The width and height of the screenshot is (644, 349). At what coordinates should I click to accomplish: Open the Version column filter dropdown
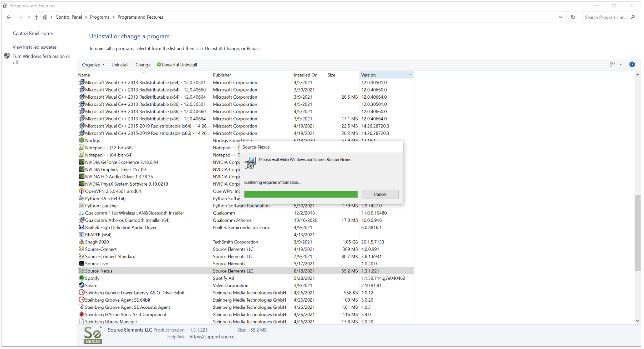410,75
